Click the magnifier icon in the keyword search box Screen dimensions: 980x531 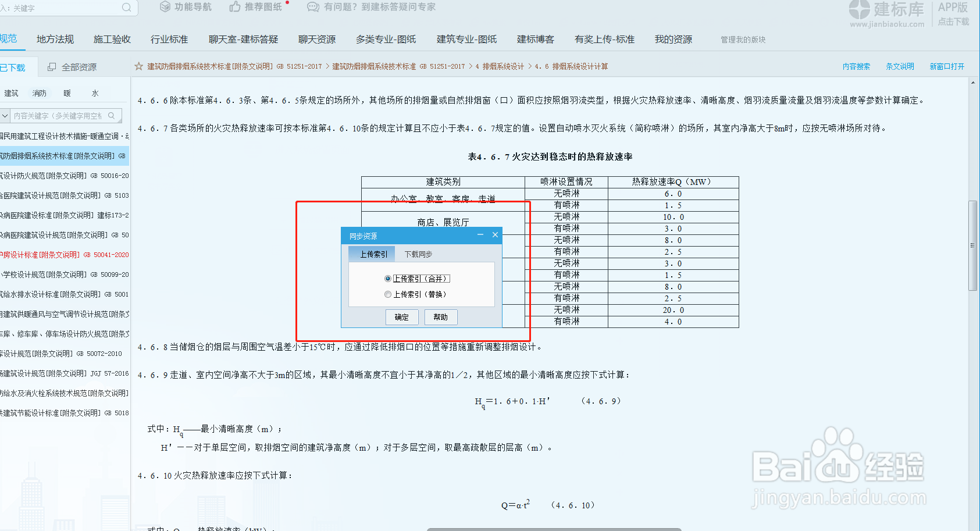(x=126, y=8)
